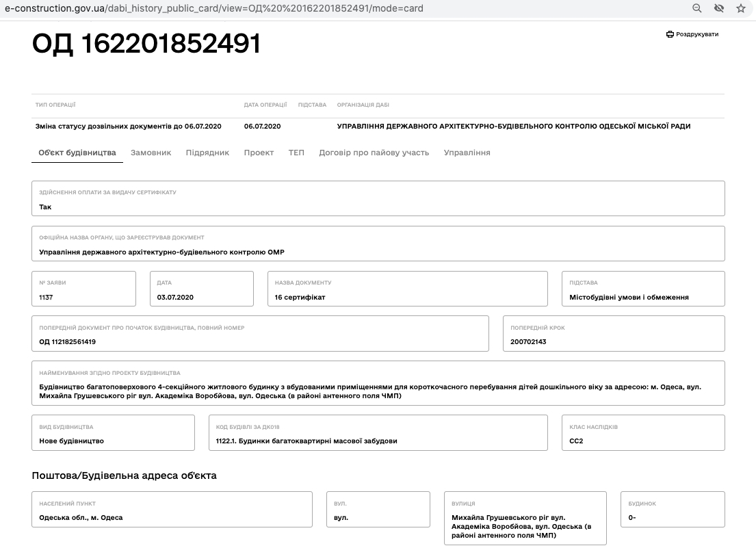Switch to the Управління tab
Image resolution: width=756 pixels, height=548 pixels.
(467, 153)
